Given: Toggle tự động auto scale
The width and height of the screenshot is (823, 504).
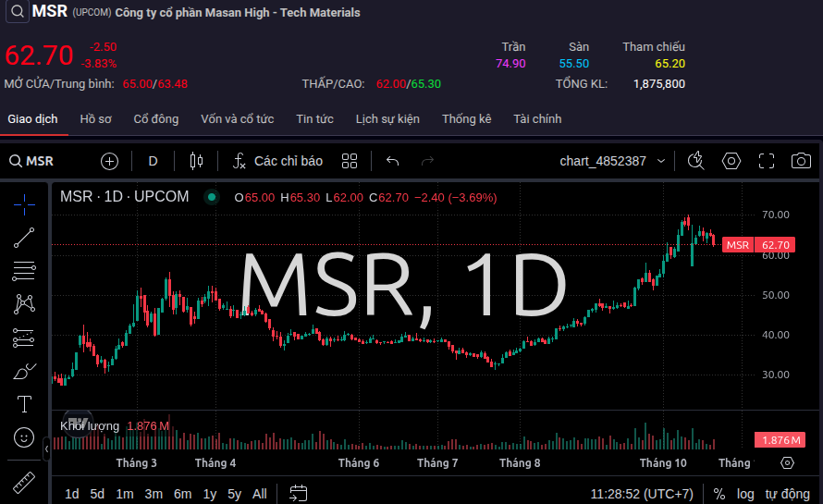Looking at the screenshot, I should (787, 494).
